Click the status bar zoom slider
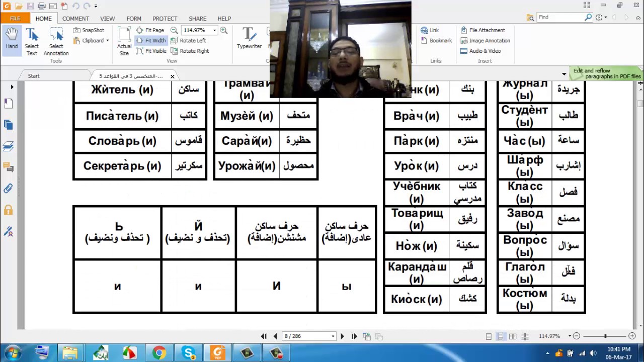This screenshot has width=644, height=362. pos(605,336)
